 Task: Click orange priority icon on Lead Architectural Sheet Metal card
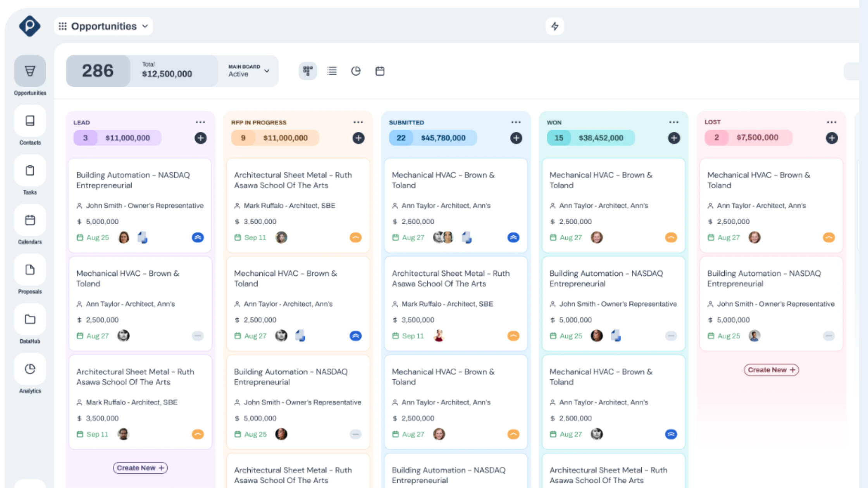[198, 434]
